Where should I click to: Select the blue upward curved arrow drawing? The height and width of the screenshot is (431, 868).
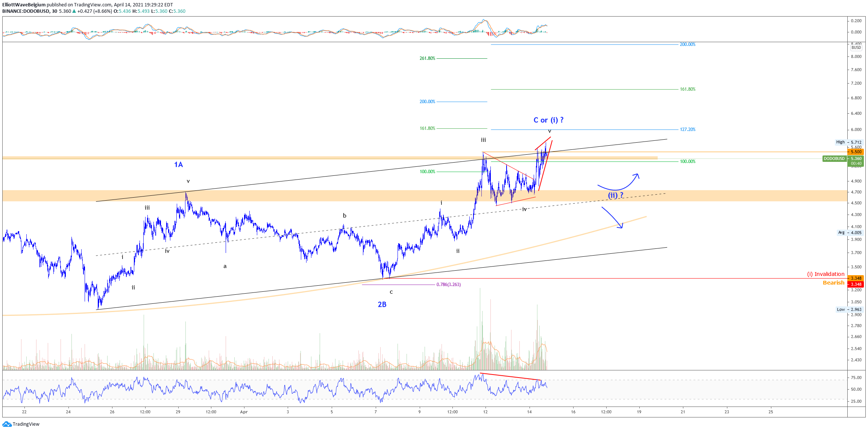[618, 181]
